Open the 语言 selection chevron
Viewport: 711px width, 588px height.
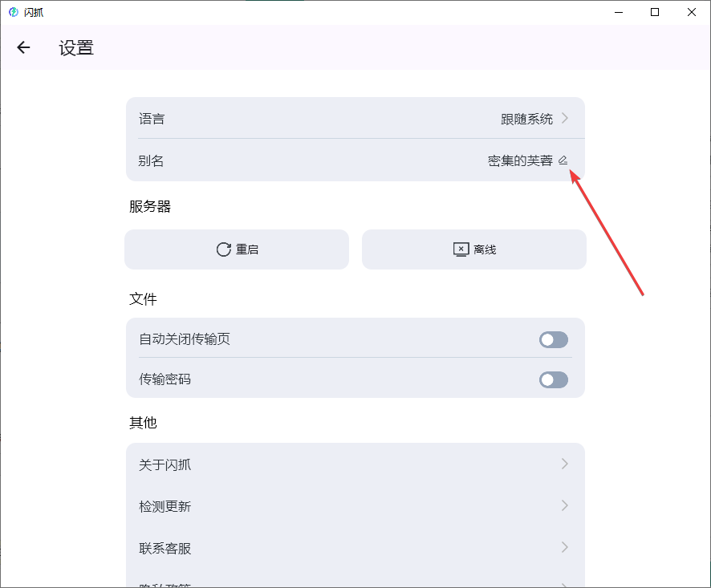565,119
